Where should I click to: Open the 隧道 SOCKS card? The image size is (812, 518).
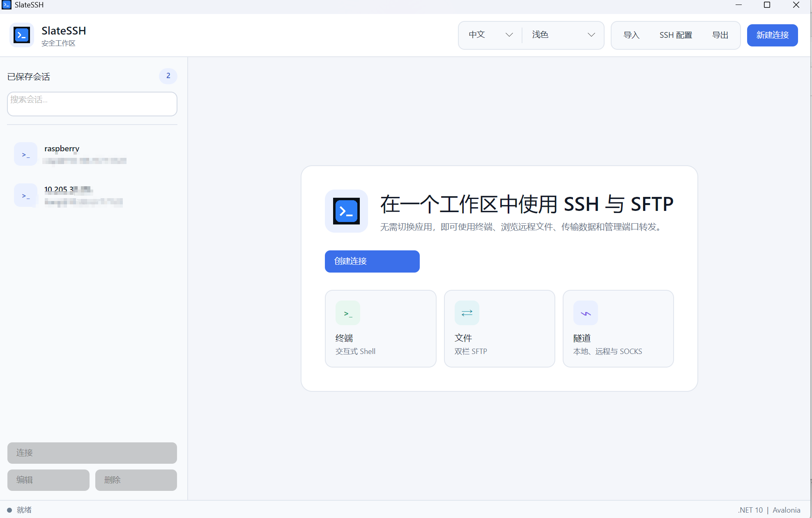point(618,328)
